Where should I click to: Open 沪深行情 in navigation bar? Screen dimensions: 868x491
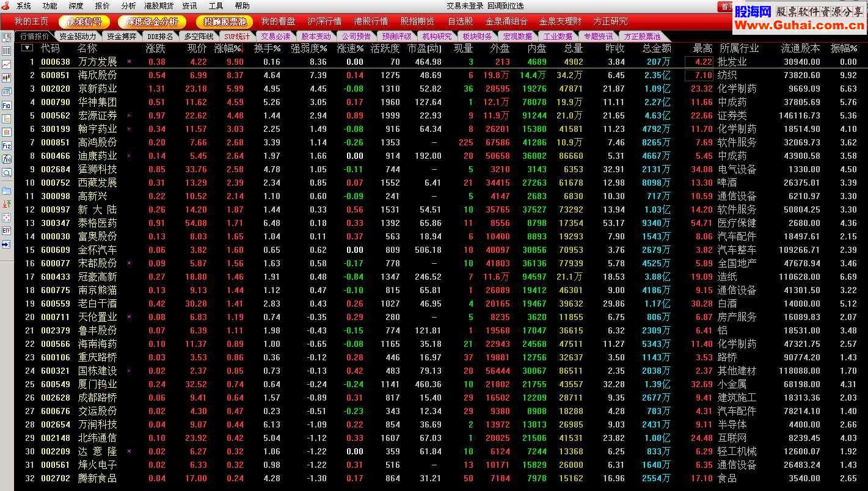(x=325, y=21)
